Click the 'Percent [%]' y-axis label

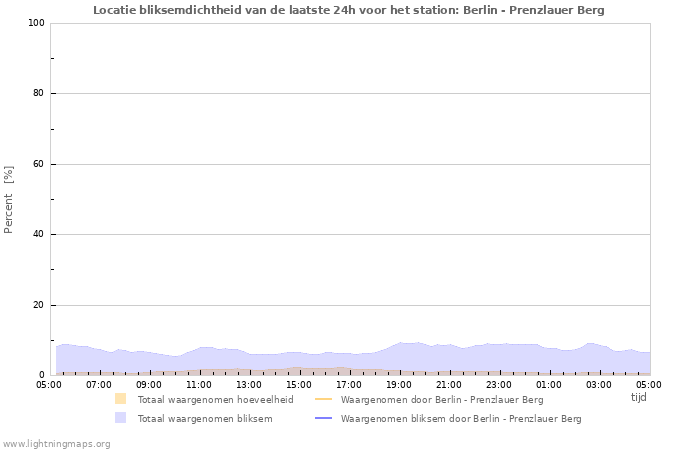[x=9, y=200]
